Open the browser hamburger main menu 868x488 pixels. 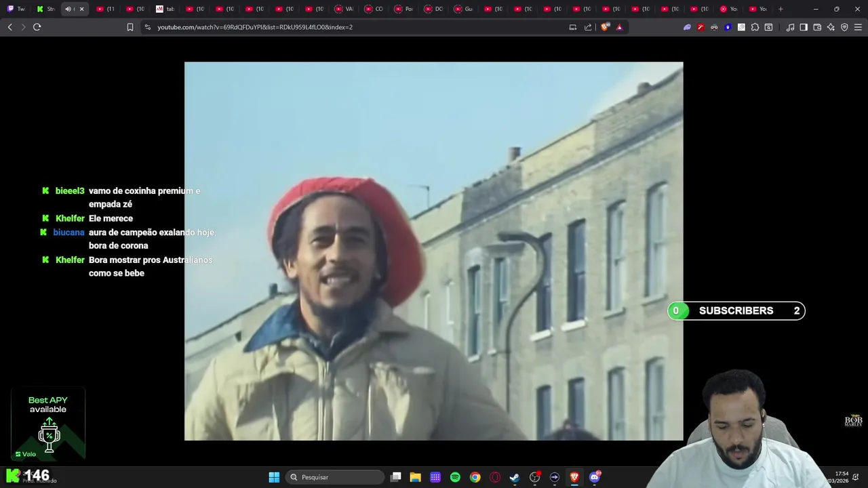click(858, 27)
